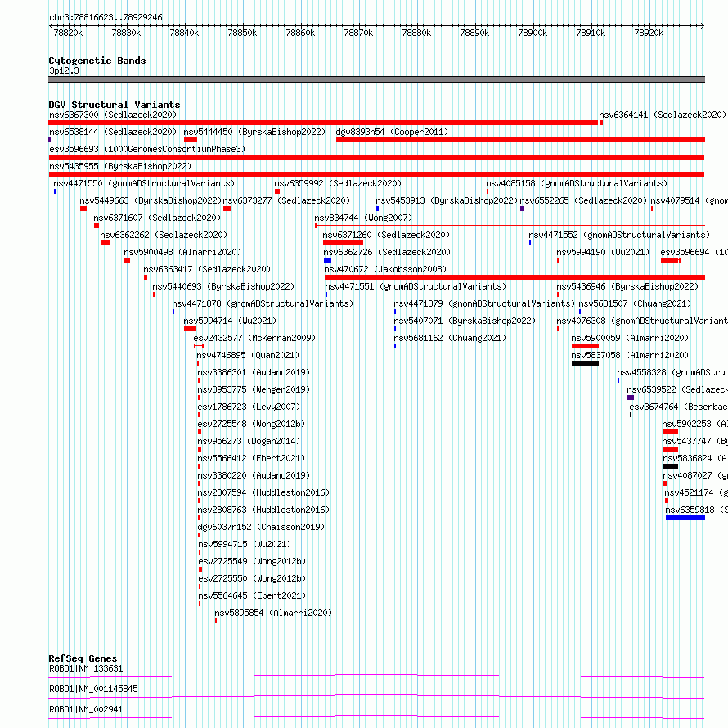Click the red bar under nsv5902253
Viewport: 728px width, 728px height.
671,432
